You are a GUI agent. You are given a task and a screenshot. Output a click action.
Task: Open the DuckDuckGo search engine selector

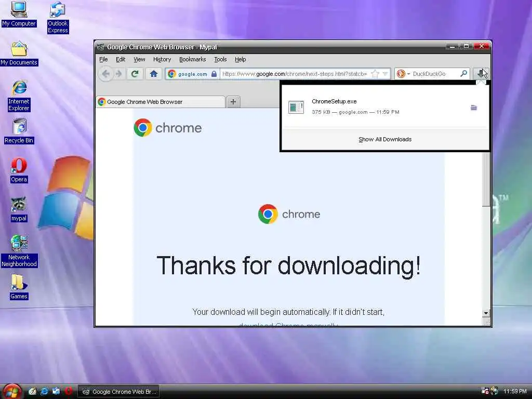tap(403, 74)
